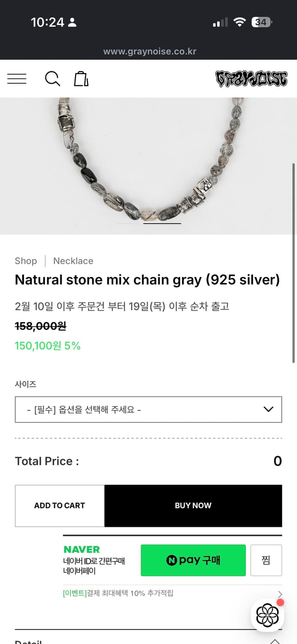Image resolution: width=297 pixels, height=644 pixels.
Task: Navigate to the Shop breadcrumb
Action: point(26,261)
